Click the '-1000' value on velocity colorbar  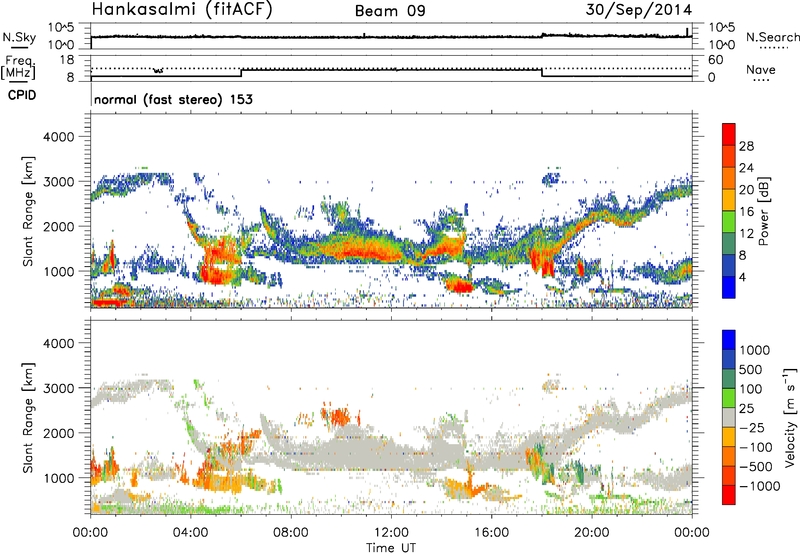click(x=760, y=486)
